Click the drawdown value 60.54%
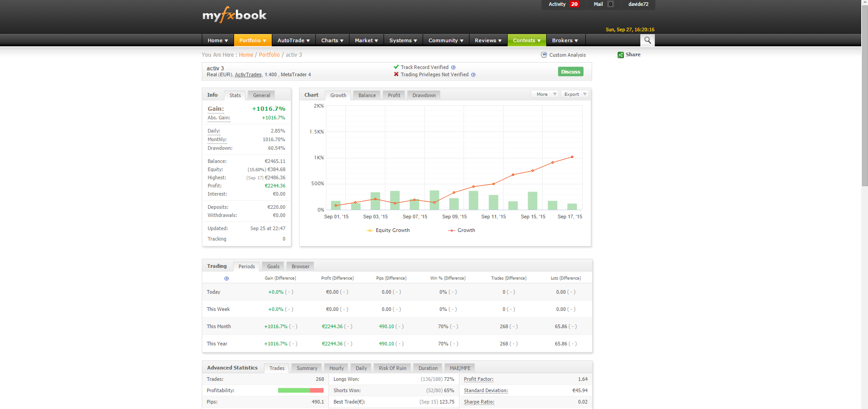The width and height of the screenshot is (868, 409). point(277,148)
